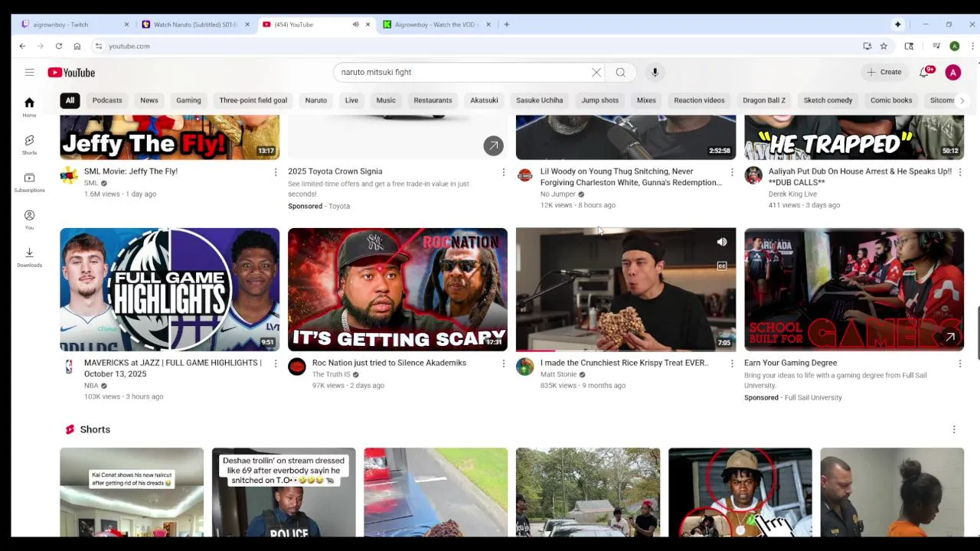Open the more options menu for Roc Nation video

click(x=503, y=364)
